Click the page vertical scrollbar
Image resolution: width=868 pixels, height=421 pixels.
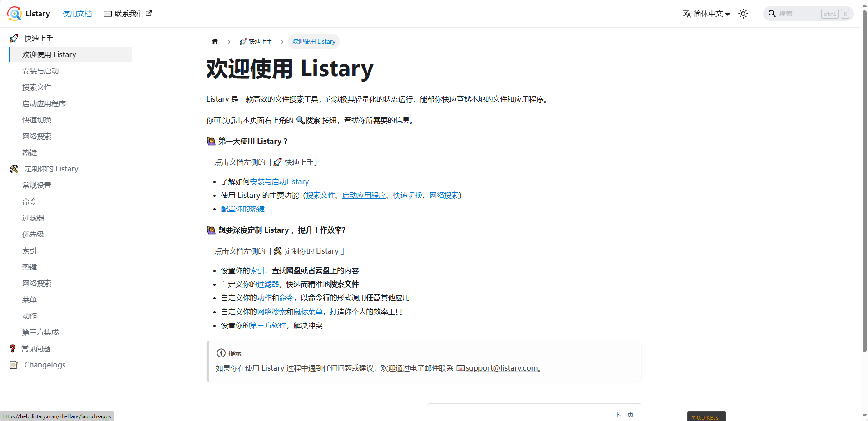pos(864,181)
